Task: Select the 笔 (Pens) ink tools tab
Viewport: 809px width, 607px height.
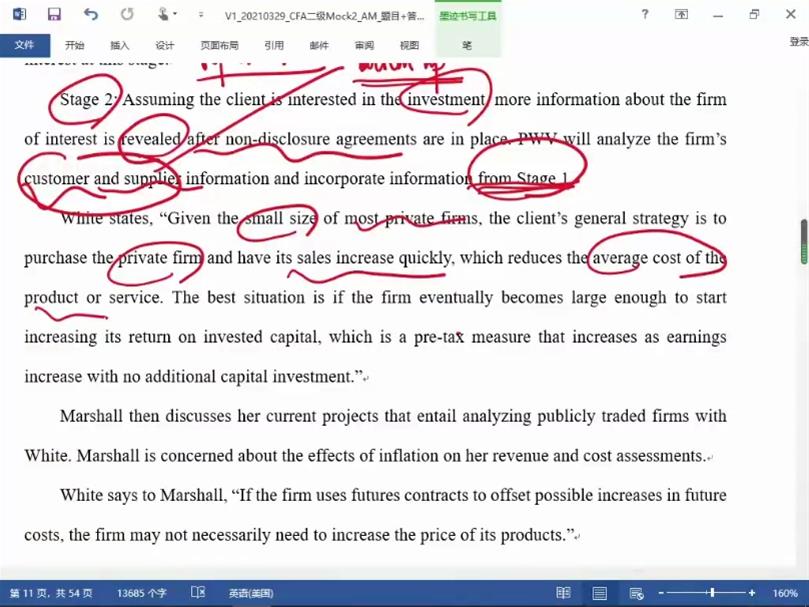Action: point(466,45)
